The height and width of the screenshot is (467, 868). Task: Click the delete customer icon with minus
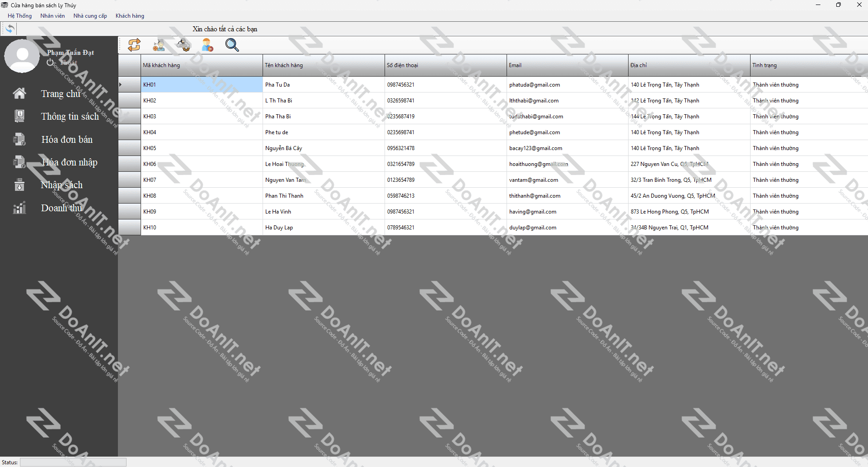click(x=208, y=45)
